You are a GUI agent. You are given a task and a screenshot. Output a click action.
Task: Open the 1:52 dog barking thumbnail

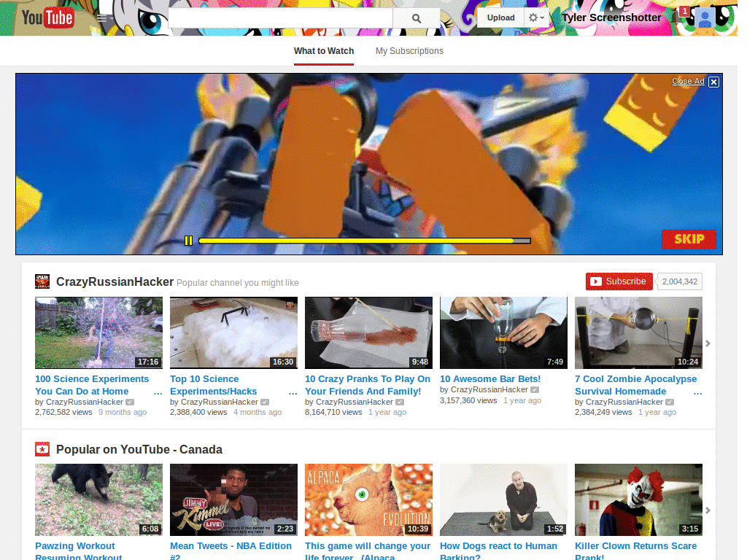click(x=503, y=500)
